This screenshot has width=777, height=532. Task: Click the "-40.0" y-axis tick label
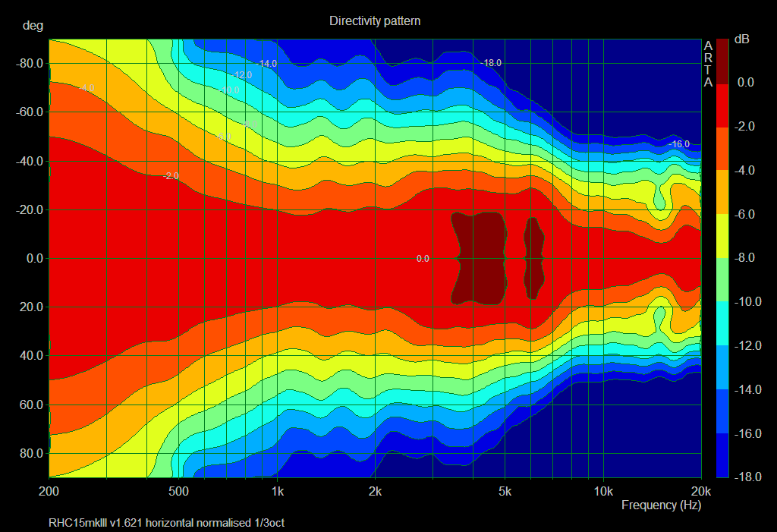click(30, 161)
